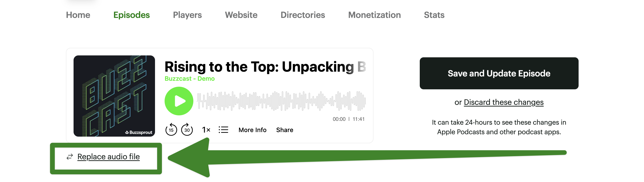Seek within the audio waveform
This screenshot has width=644, height=182.
click(281, 101)
